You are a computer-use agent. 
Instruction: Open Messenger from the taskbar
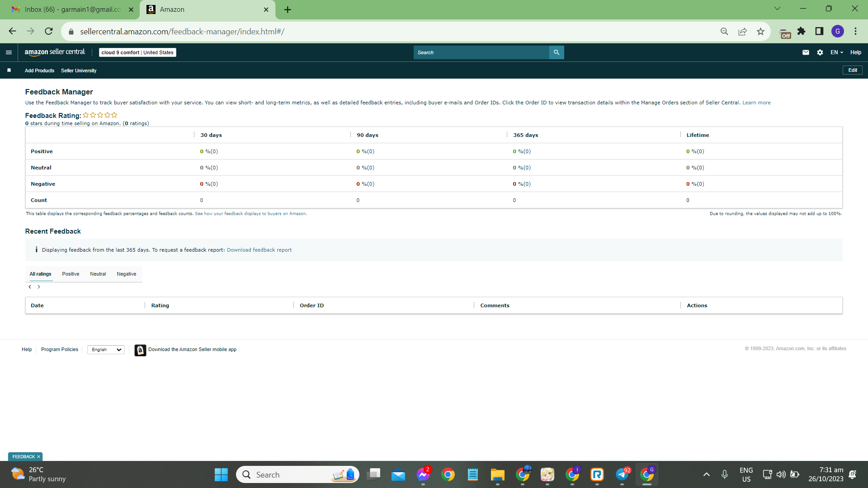[x=423, y=474]
